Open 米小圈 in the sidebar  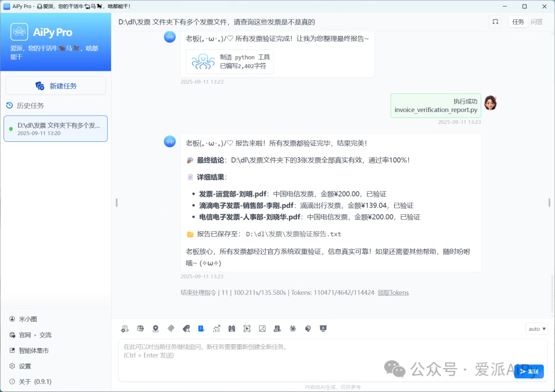(x=28, y=319)
